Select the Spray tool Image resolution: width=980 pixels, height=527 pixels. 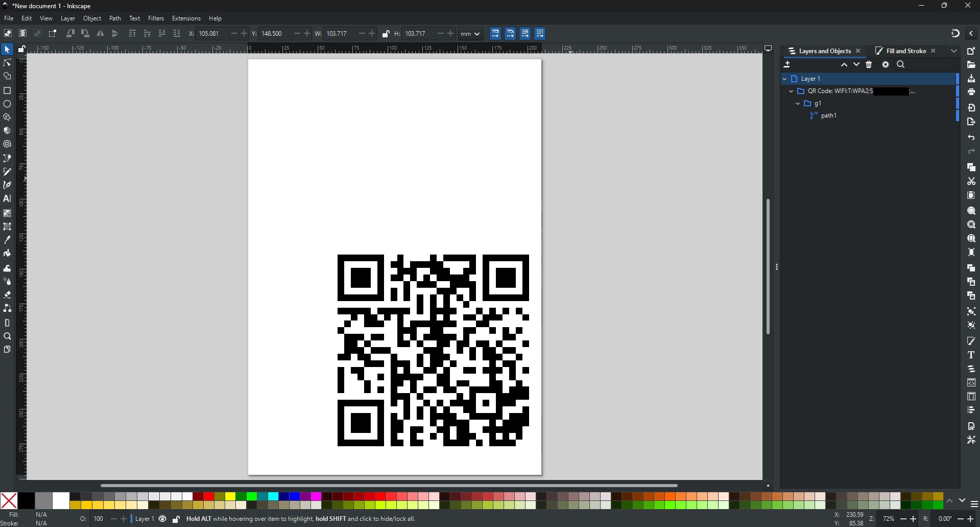[7, 282]
